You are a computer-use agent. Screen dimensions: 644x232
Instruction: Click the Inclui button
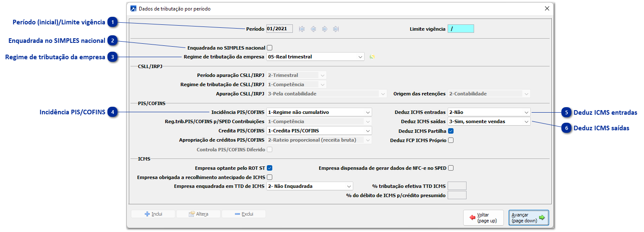click(x=153, y=214)
